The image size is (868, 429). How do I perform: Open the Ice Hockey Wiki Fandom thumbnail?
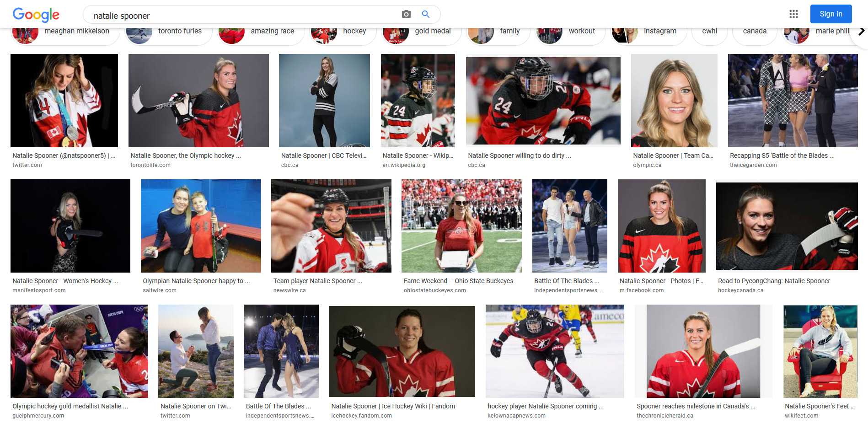point(402,351)
